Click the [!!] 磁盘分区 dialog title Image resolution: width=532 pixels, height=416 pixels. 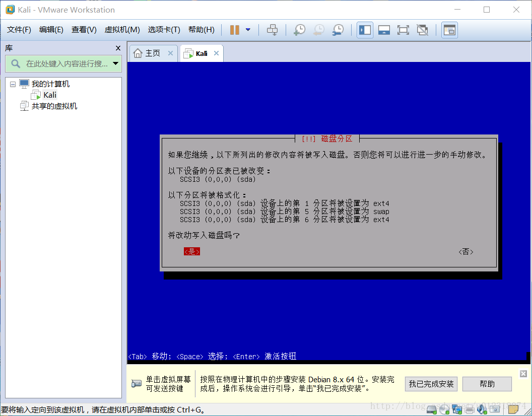tap(327, 139)
